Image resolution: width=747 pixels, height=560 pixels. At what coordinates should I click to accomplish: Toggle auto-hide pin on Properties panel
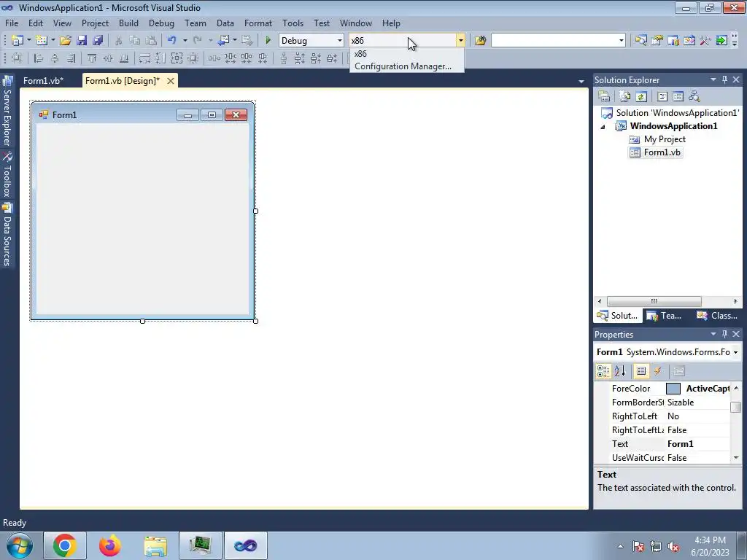pos(724,334)
